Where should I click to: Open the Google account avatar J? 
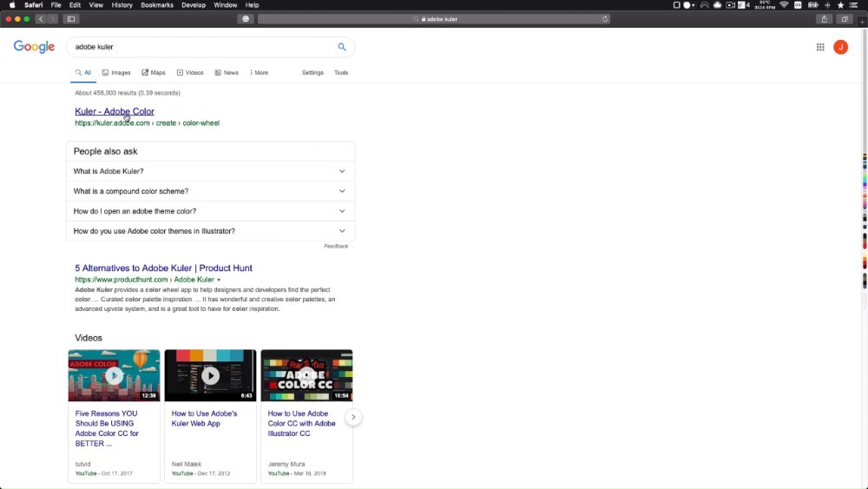click(840, 47)
